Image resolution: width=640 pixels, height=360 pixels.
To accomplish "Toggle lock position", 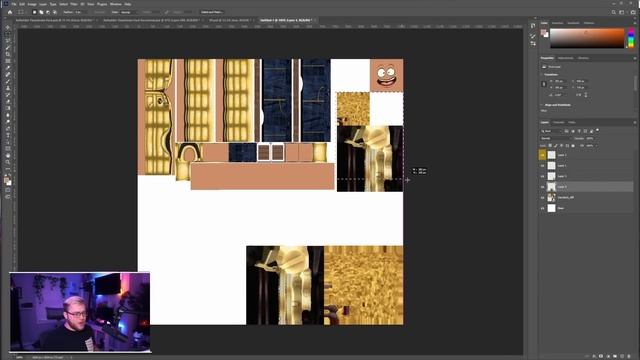I will [562, 146].
